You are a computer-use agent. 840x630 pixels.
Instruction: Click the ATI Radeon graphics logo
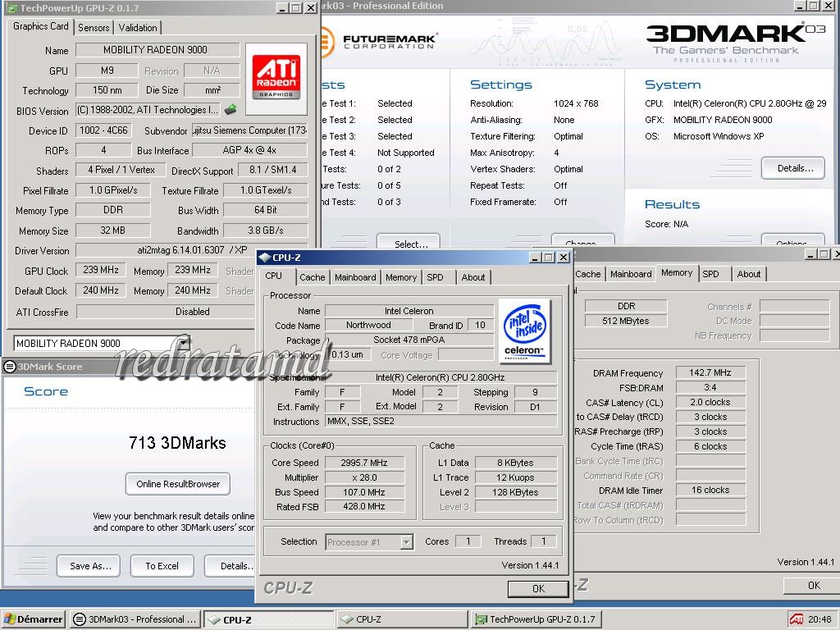pyautogui.click(x=276, y=77)
